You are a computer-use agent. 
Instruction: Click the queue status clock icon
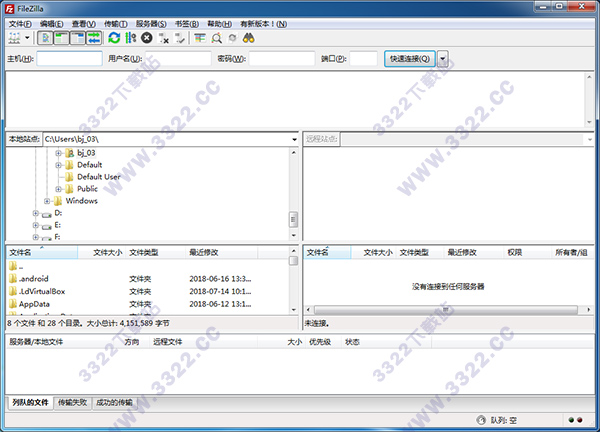point(481,420)
